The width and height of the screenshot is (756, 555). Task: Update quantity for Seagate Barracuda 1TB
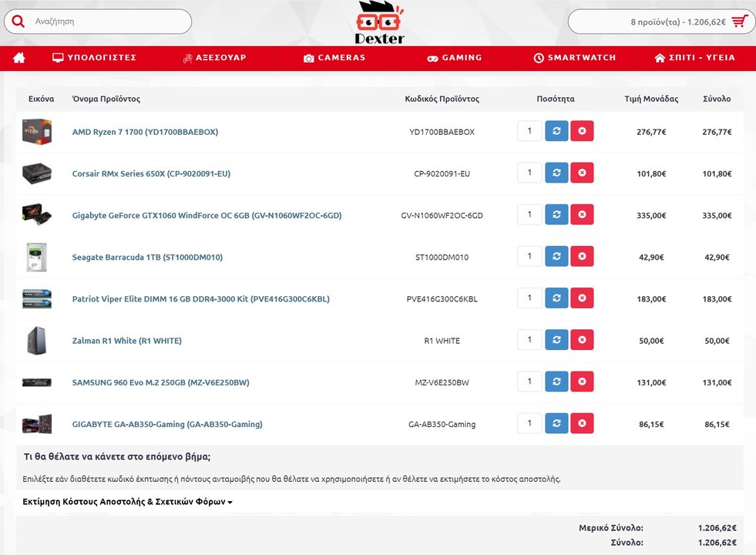pos(556,256)
